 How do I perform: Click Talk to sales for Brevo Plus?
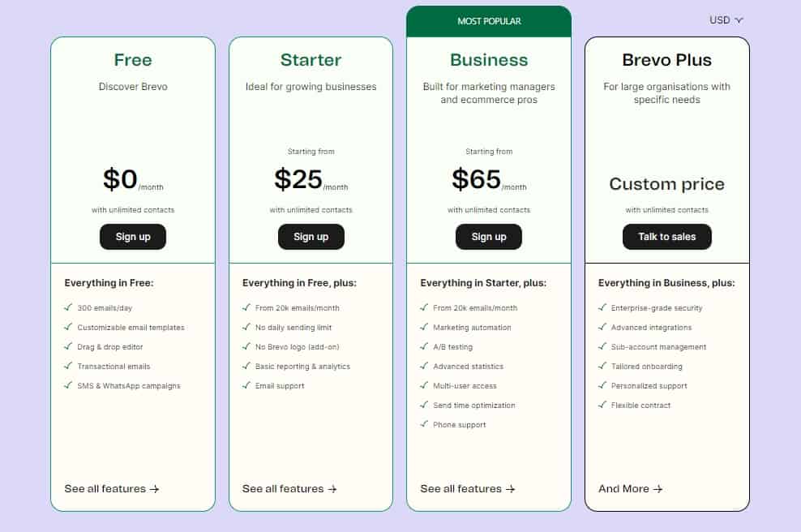coord(666,237)
